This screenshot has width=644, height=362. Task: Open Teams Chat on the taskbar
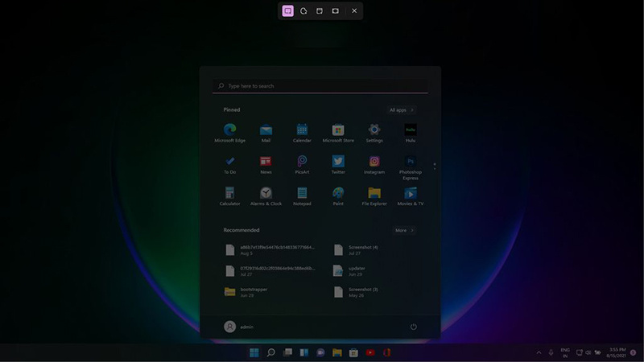click(320, 352)
